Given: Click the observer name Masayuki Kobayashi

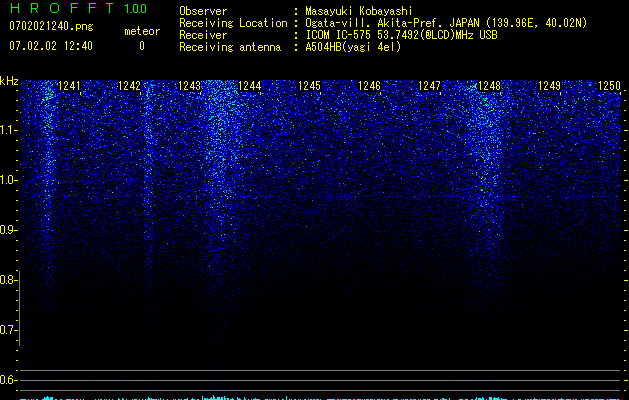Looking at the screenshot, I should [359, 11].
